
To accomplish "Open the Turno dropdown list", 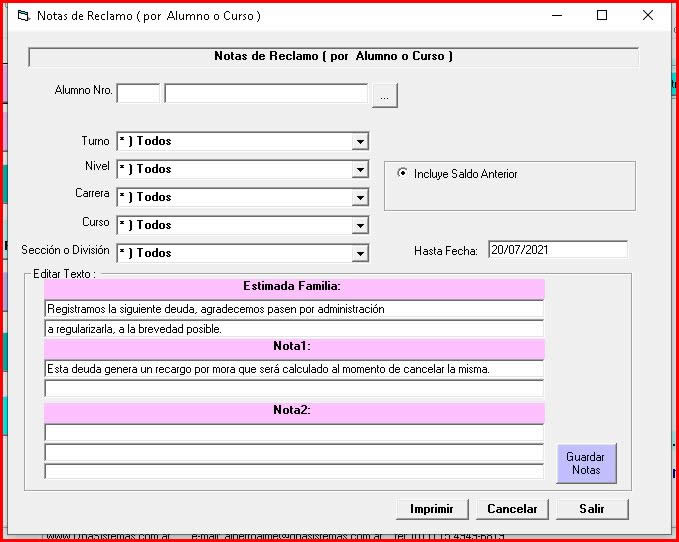I will (x=360, y=142).
